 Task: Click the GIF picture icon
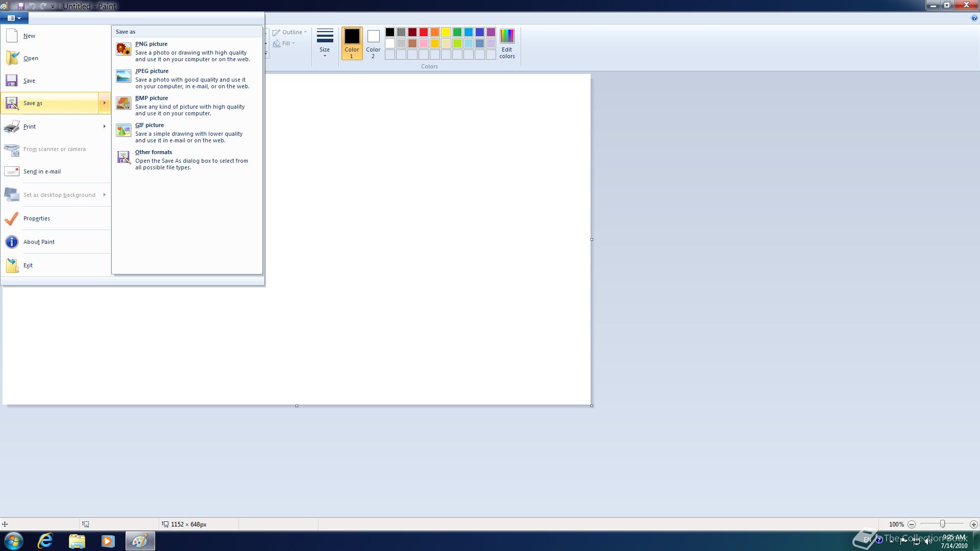click(x=124, y=131)
